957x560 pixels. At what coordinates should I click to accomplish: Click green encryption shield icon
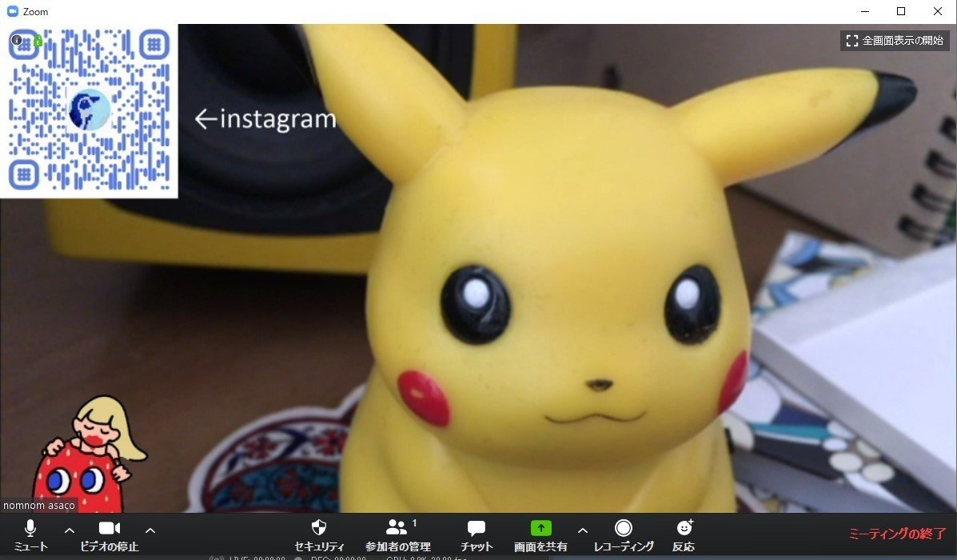pyautogui.click(x=38, y=41)
